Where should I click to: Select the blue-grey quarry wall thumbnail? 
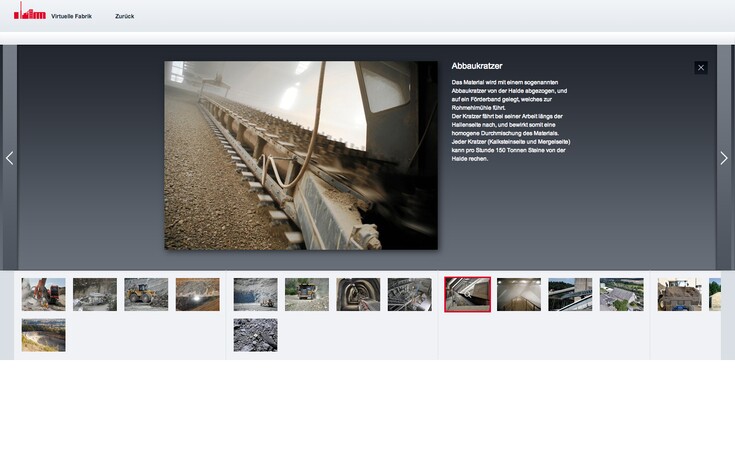pyautogui.click(x=255, y=294)
